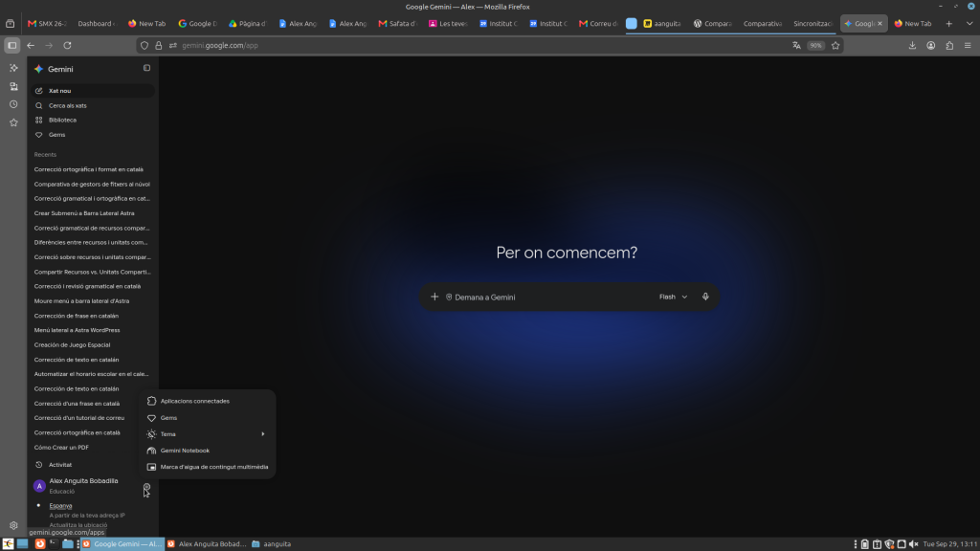Collapse the Gemini sidebar menu icon
The image size is (980, 551).
(x=146, y=68)
